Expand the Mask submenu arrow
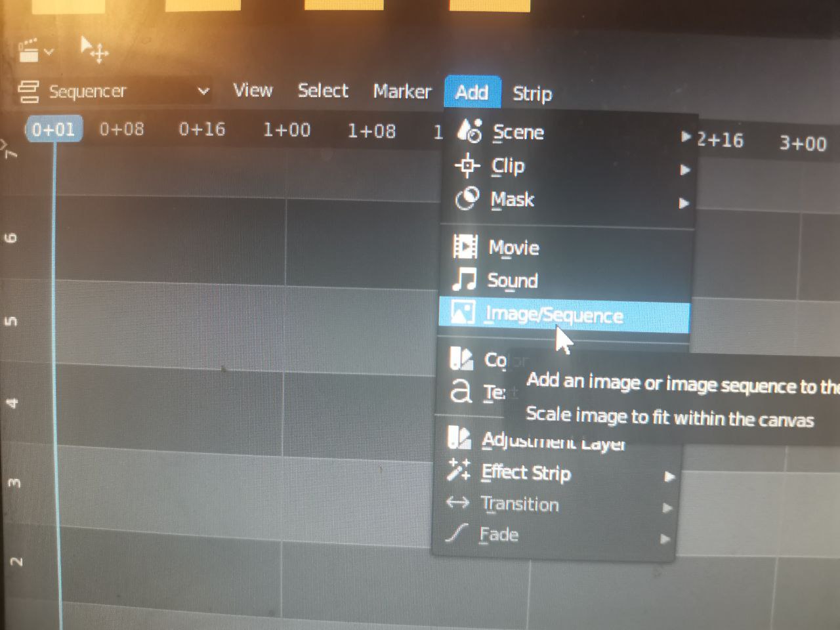 point(684,203)
